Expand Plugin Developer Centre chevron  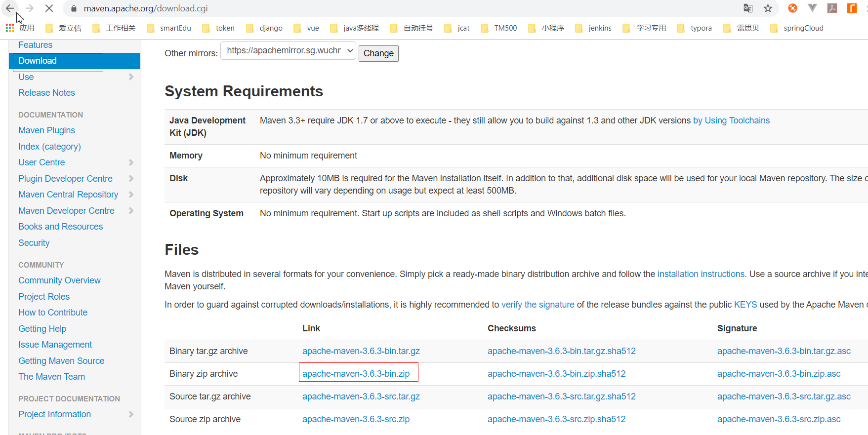click(x=131, y=179)
